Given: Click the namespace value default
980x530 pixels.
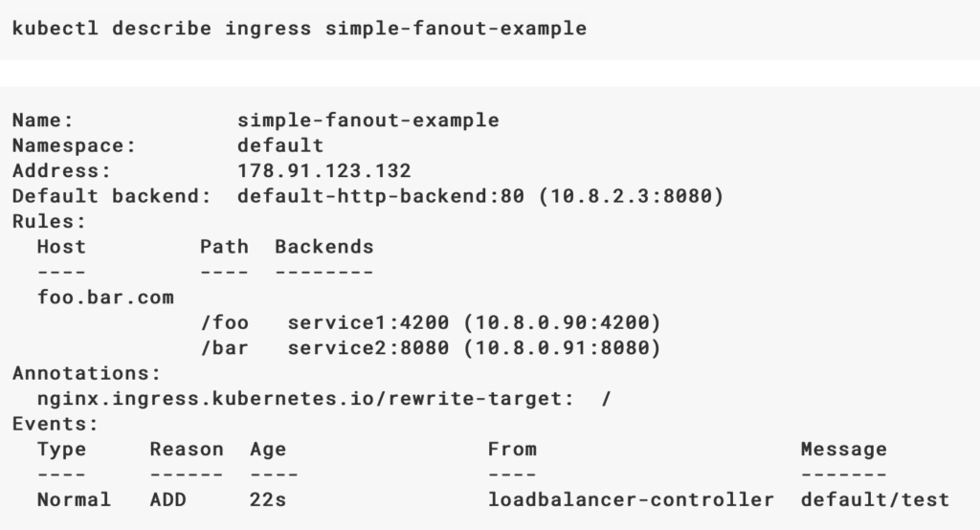Looking at the screenshot, I should 280,145.
